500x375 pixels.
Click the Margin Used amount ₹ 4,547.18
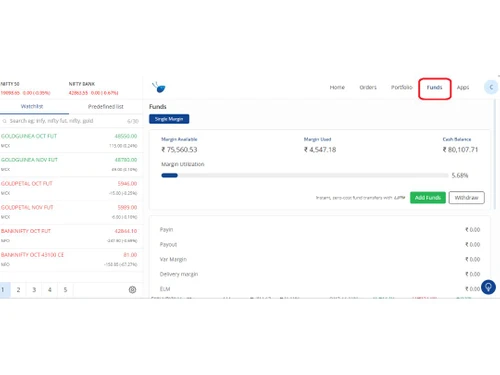(x=320, y=150)
